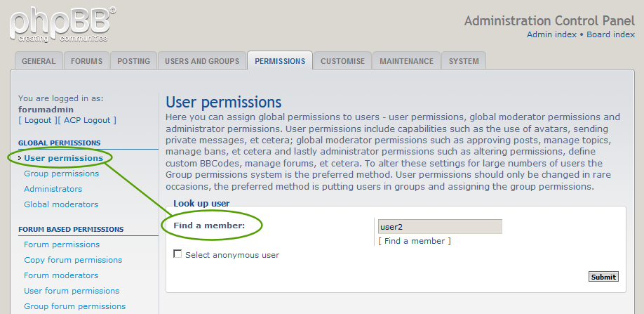The height and width of the screenshot is (314, 644).
Task: Switch to the Forums tab
Action: [x=87, y=61]
